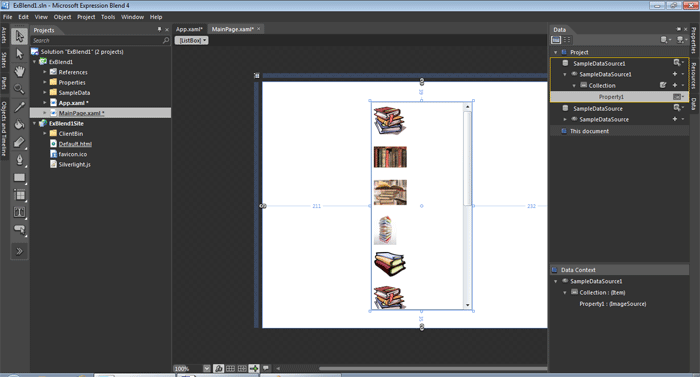The width and height of the screenshot is (700, 377).
Task: Click the Projects search magnifier icon
Action: (x=166, y=41)
